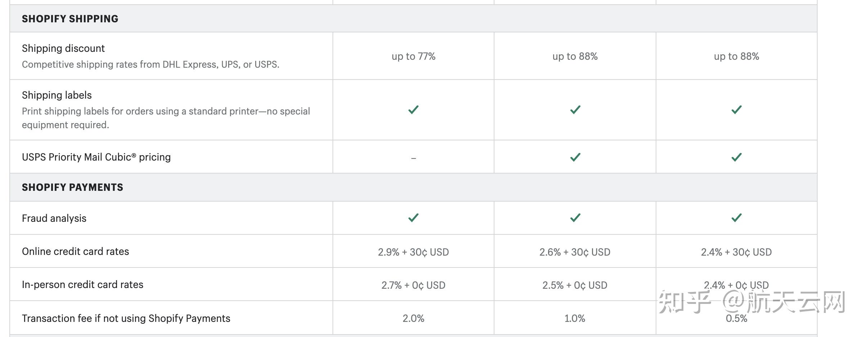Select USPS Cubic pricing checkmark in middle plan column
This screenshot has width=868, height=337.
575,157
